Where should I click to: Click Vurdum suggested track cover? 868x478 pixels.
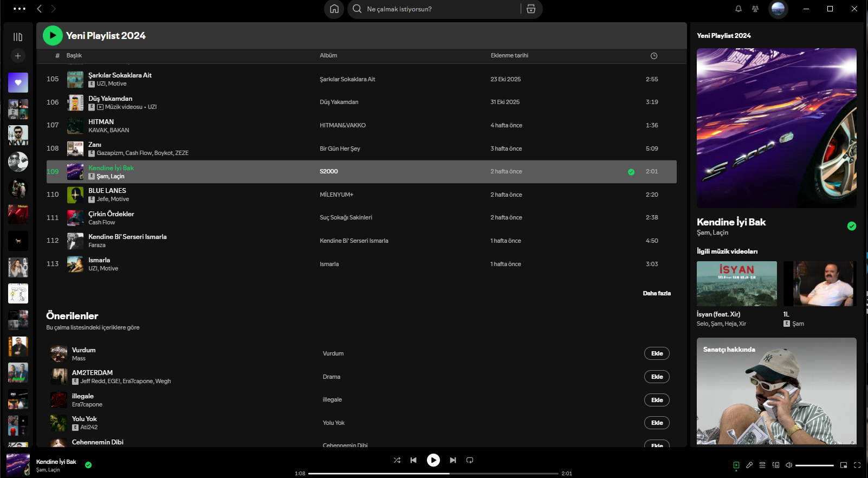pos(59,354)
